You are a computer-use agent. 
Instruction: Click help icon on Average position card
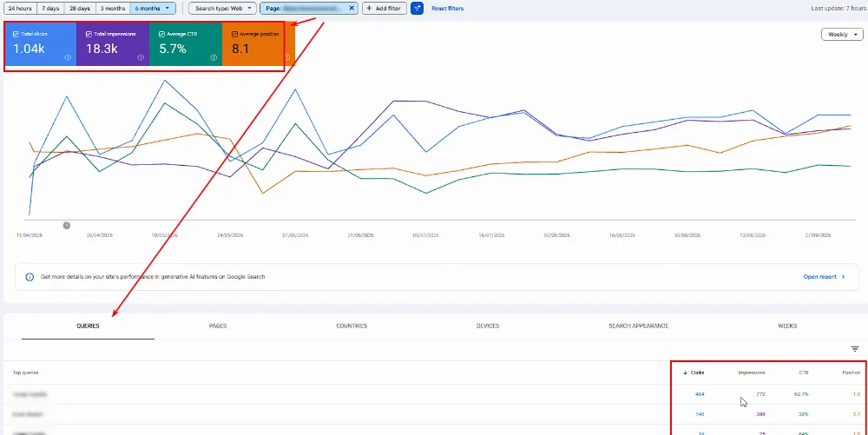pyautogui.click(x=286, y=57)
